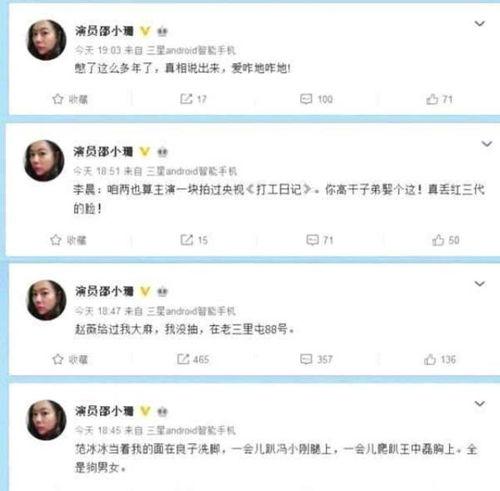Favorite the 18:47 post with star icon
This screenshot has height=491, width=500.
pos(70,359)
